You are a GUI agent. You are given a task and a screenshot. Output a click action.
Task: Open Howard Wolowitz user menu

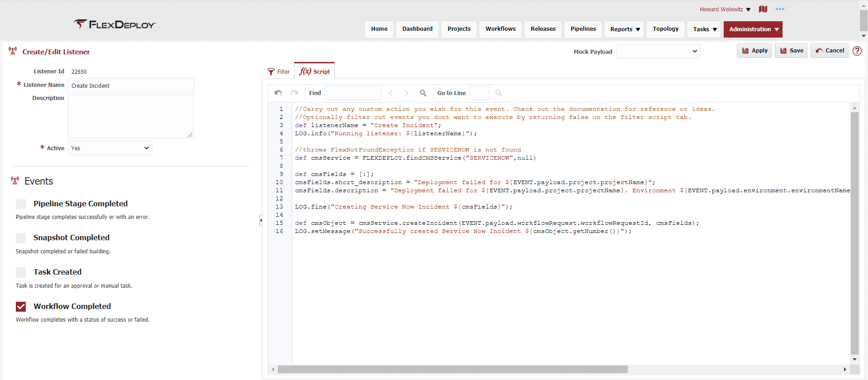click(725, 9)
